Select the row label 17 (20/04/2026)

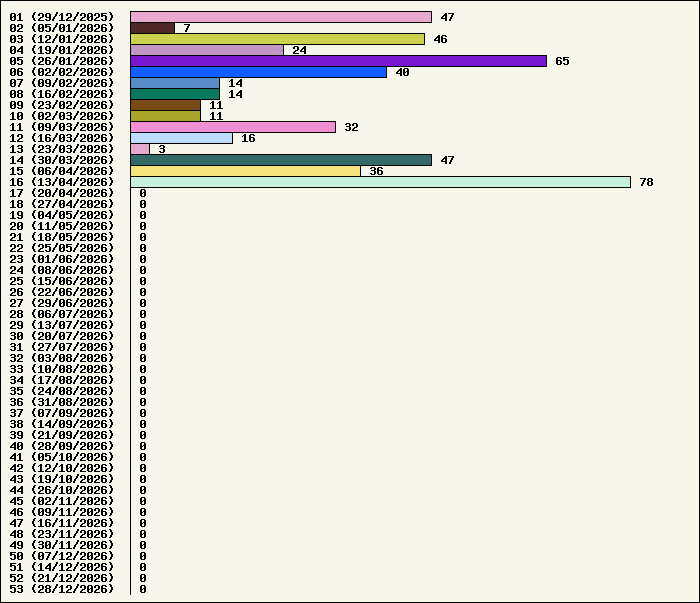[x=62, y=193]
